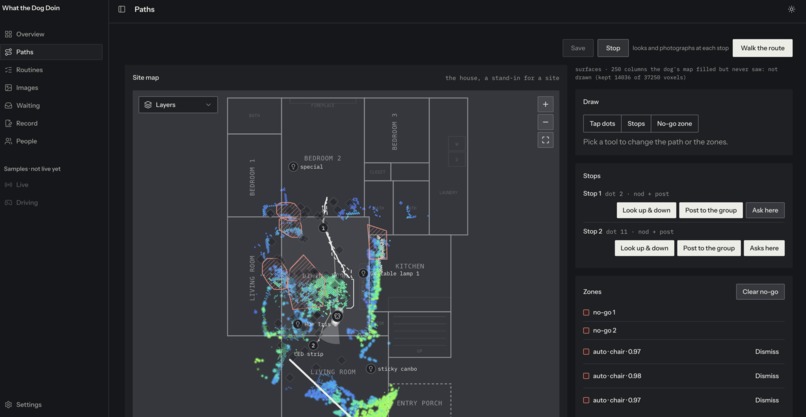
Task: Zoom in on the site map
Action: click(545, 104)
